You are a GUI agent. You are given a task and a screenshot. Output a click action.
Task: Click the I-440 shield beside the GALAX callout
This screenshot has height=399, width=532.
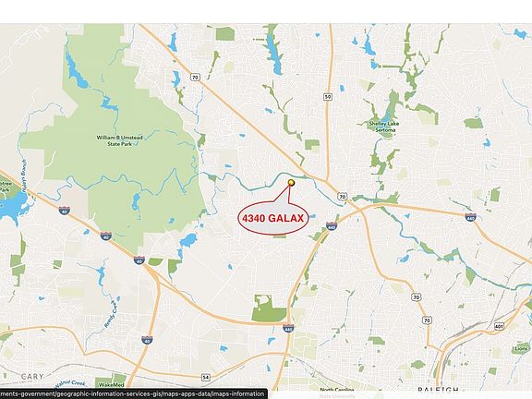click(332, 226)
